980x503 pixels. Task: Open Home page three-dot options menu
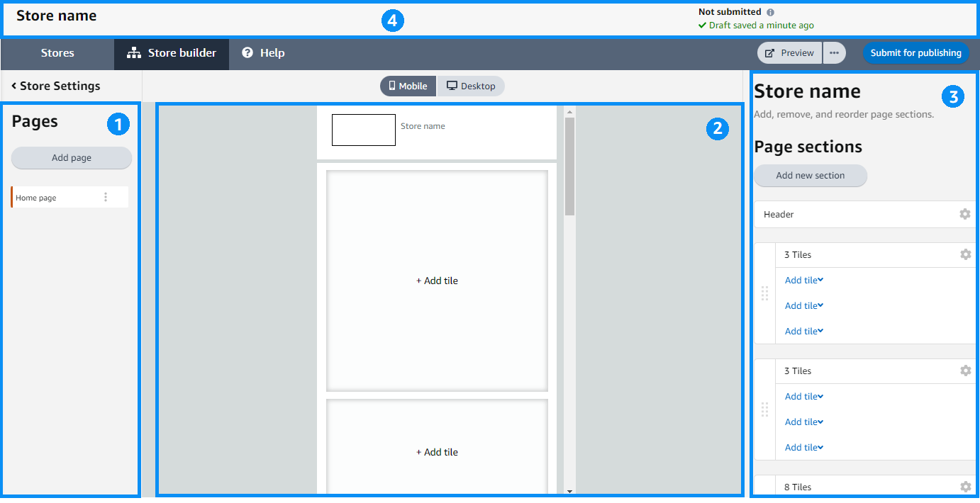(106, 198)
